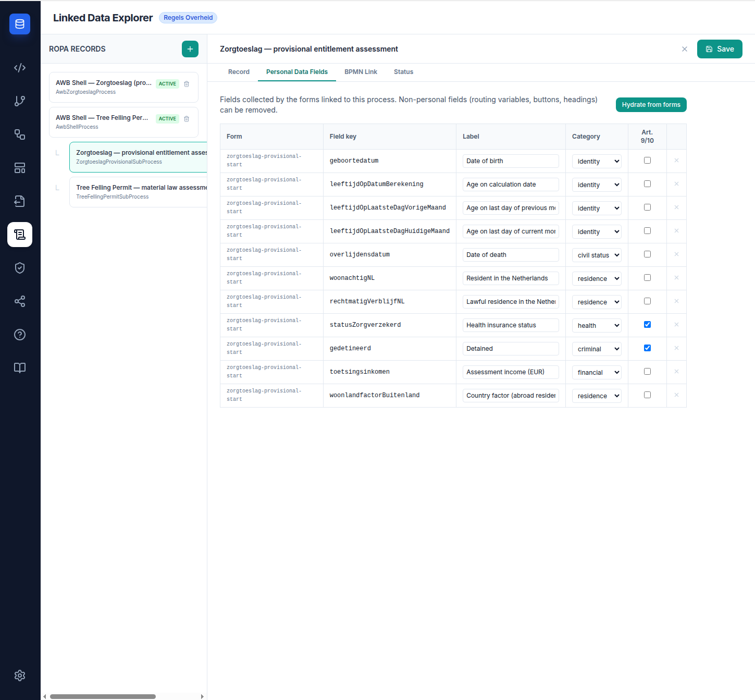Switch to the BPMN Link tab
This screenshot has width=755, height=700.
(361, 72)
